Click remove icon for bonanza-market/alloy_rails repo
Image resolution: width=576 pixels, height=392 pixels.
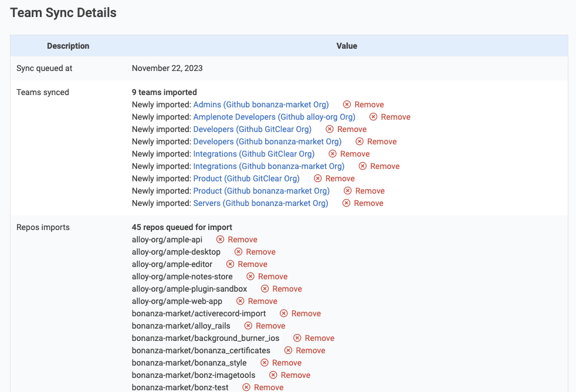point(248,326)
